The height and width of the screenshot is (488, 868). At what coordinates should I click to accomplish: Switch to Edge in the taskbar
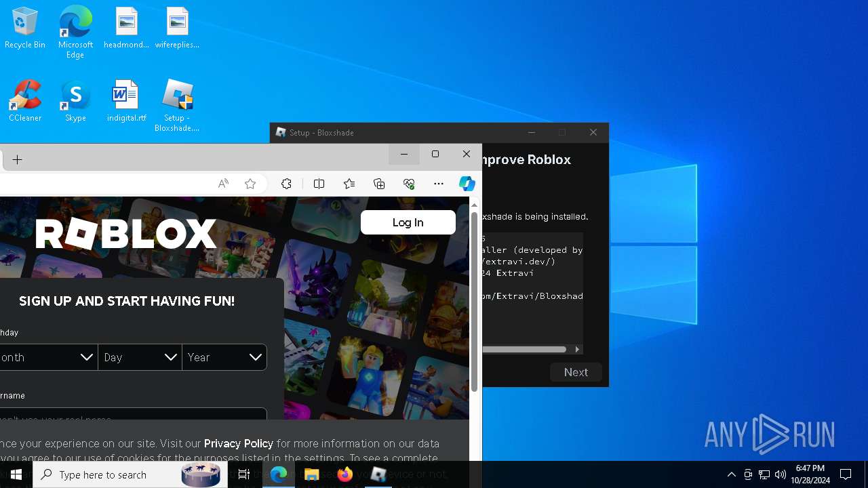tap(279, 474)
